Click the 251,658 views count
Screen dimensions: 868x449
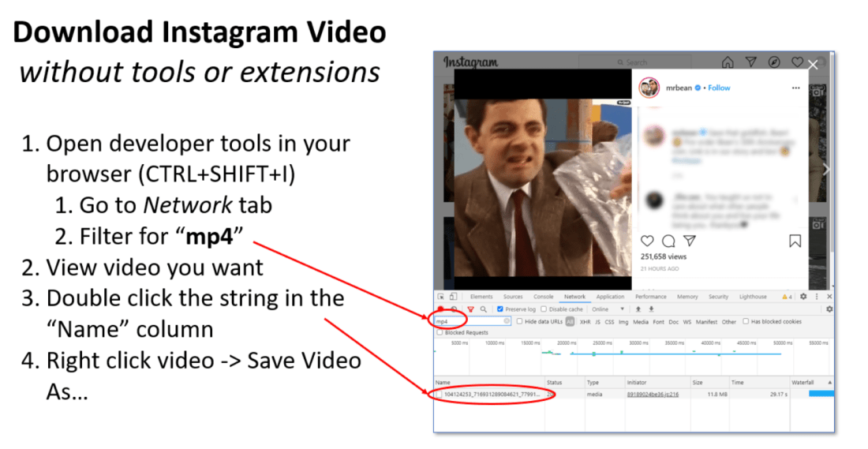663,257
